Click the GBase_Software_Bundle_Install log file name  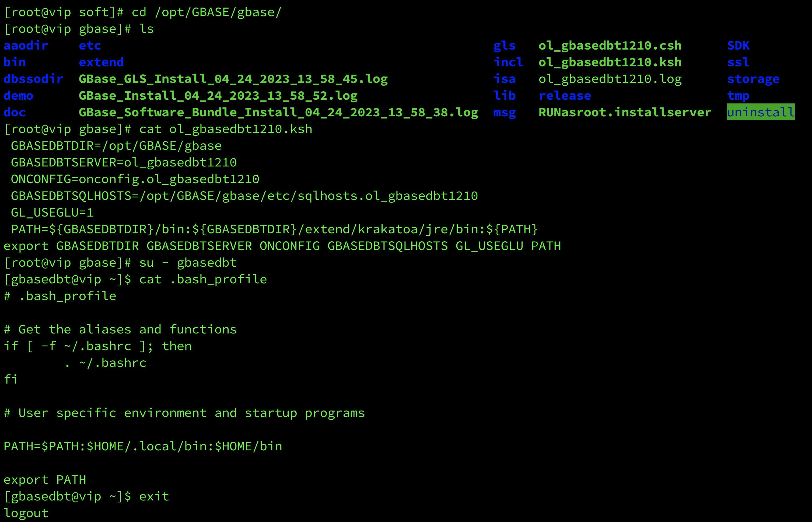coord(278,112)
